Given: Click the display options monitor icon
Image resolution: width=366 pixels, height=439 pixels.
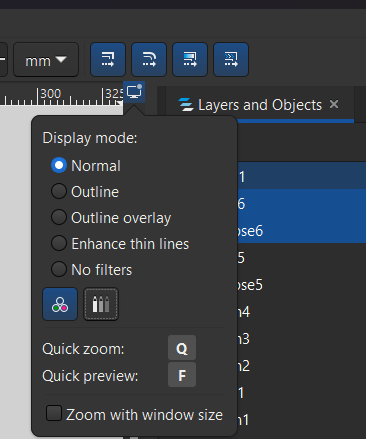Looking at the screenshot, I should [x=134, y=92].
